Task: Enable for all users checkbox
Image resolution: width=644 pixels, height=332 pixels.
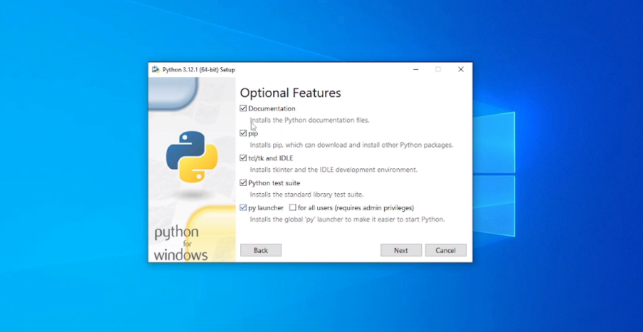Action: [x=292, y=208]
